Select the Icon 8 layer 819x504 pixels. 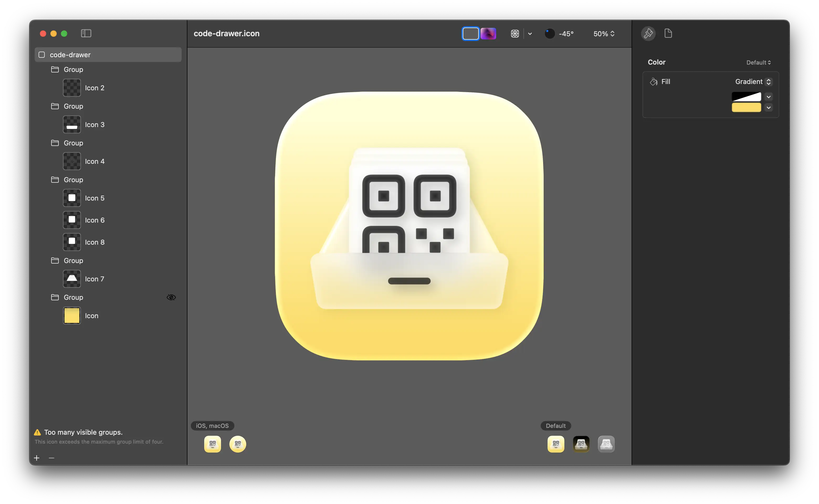108,242
